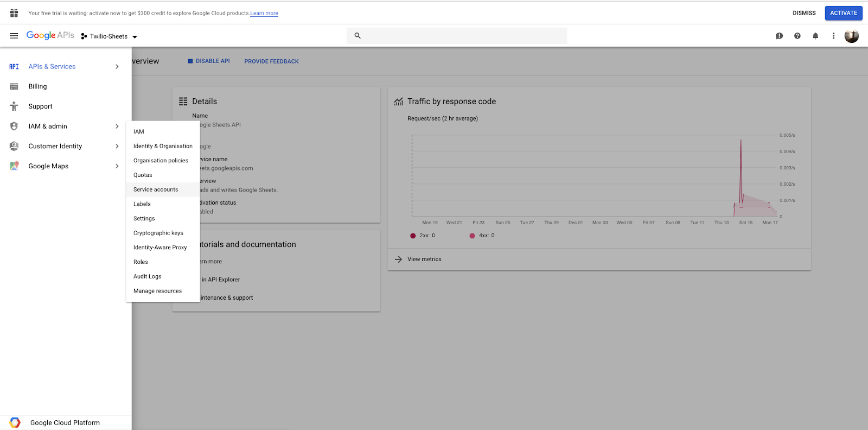
Task: Open the View metrics link
Action: (x=424, y=260)
